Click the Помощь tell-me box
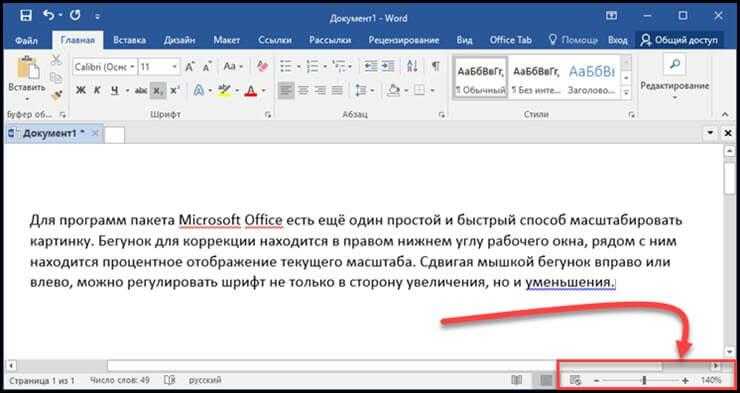 click(572, 40)
